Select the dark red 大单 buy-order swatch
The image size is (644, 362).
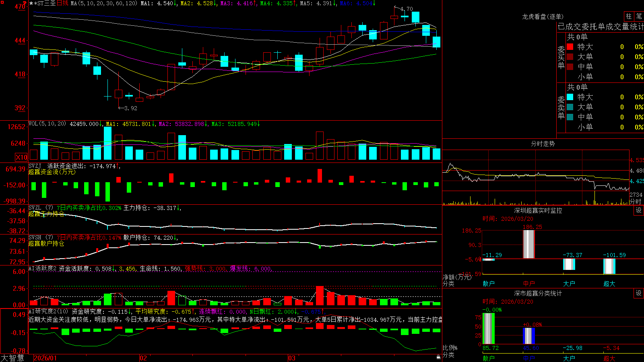point(570,57)
